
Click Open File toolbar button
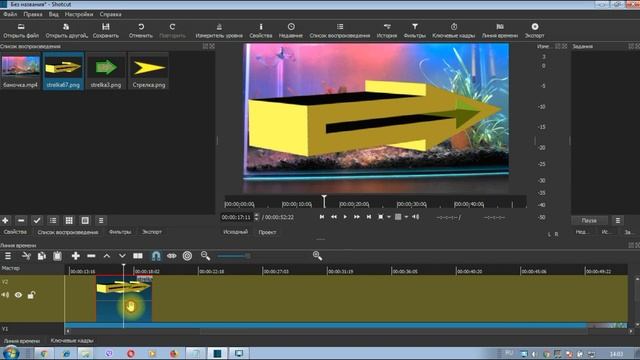21,31
